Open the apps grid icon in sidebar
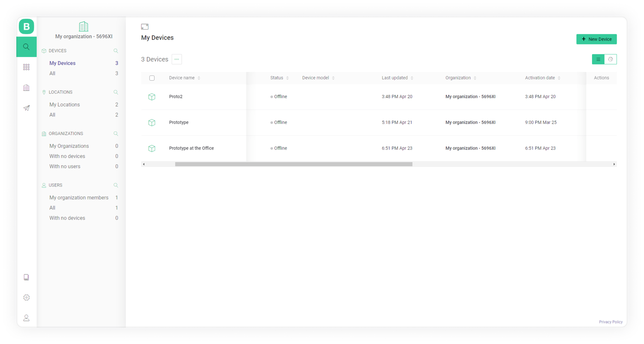Screen dimensions: 644x344 click(26, 67)
